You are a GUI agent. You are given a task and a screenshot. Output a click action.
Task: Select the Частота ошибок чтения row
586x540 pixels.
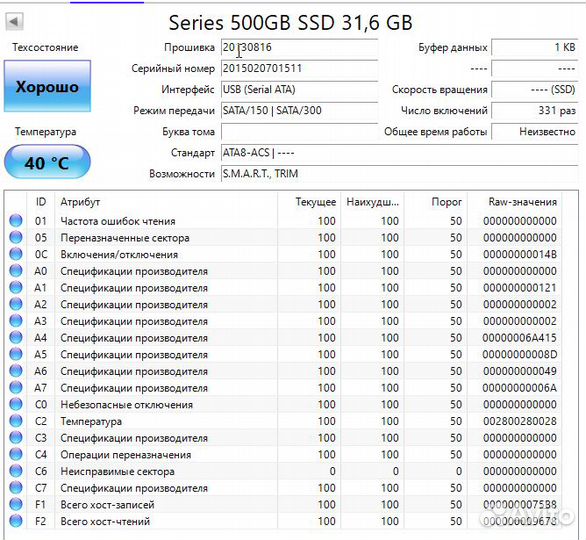[283, 221]
